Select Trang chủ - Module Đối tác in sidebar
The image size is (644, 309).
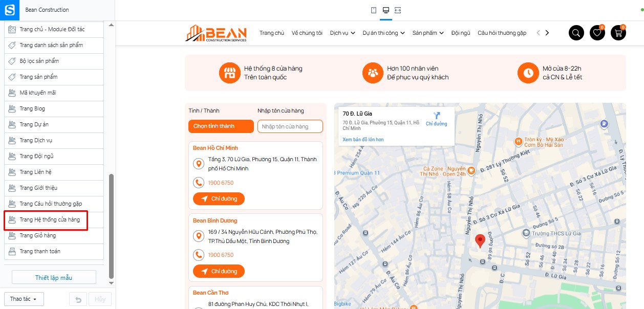tap(54, 29)
